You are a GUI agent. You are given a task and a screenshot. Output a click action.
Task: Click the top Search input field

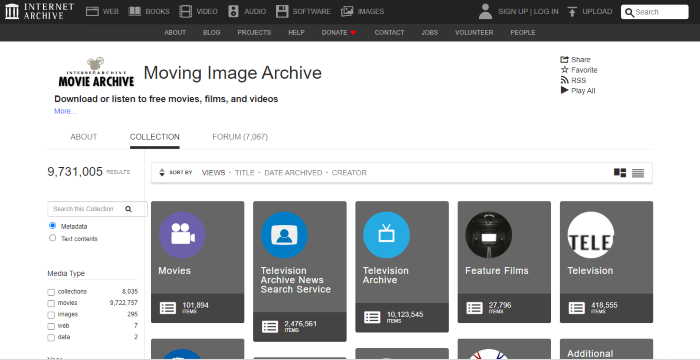click(654, 12)
